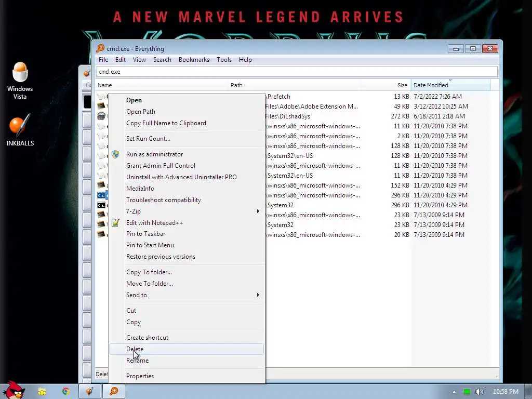The height and width of the screenshot is (399, 532).
Task: Open the Windows Vista desktop shortcut
Action: [20, 81]
